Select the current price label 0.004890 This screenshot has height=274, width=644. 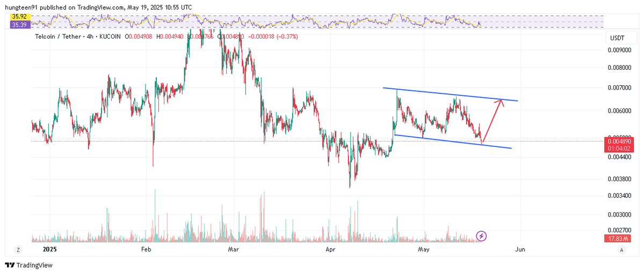coord(619,140)
